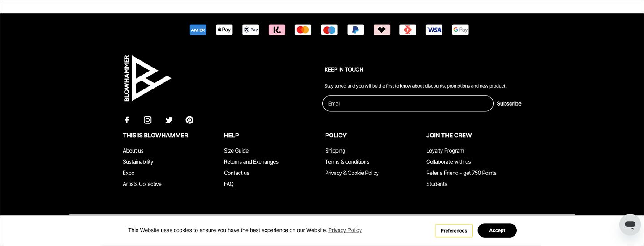Screen dimensions: 644x246
Task: Click the PayPal payment icon
Action: pos(355,30)
